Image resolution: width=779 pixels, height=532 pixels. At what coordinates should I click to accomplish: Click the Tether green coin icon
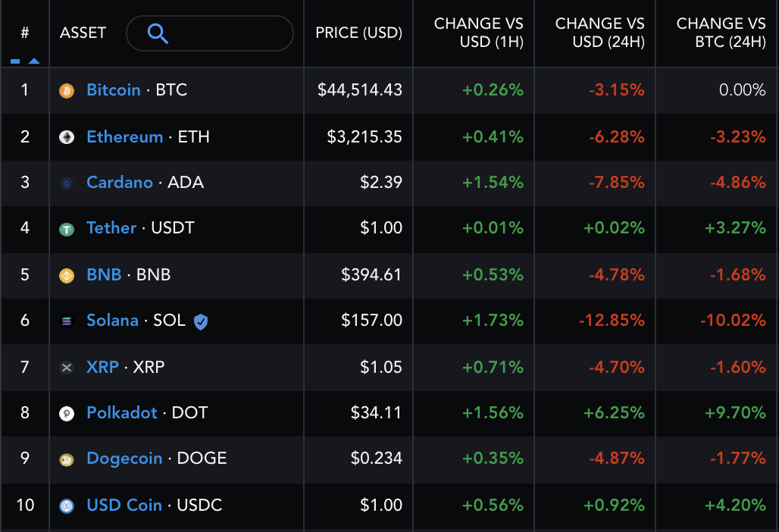coord(67,229)
